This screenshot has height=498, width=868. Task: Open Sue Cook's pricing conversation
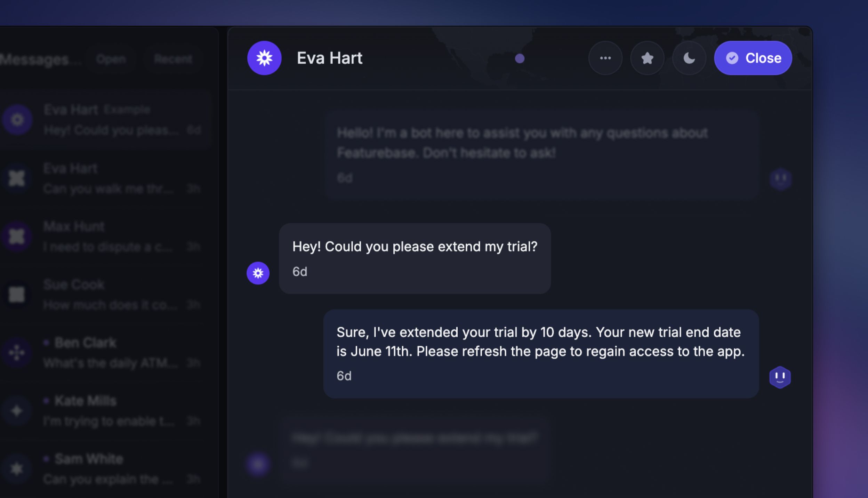[x=104, y=295]
